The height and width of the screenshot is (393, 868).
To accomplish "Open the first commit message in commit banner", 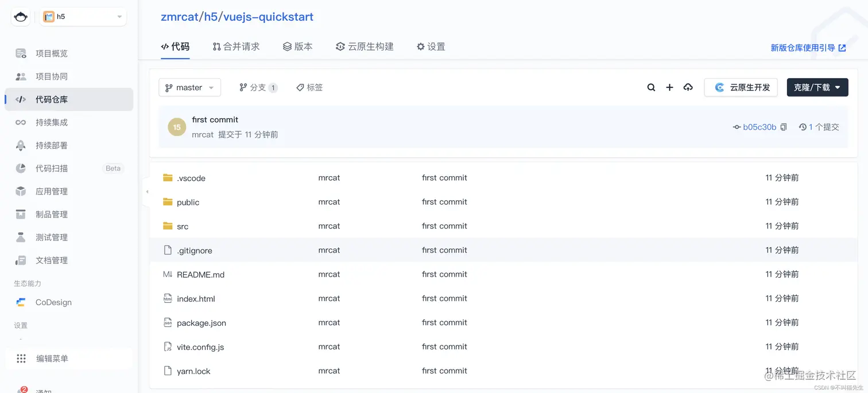I will coord(215,120).
